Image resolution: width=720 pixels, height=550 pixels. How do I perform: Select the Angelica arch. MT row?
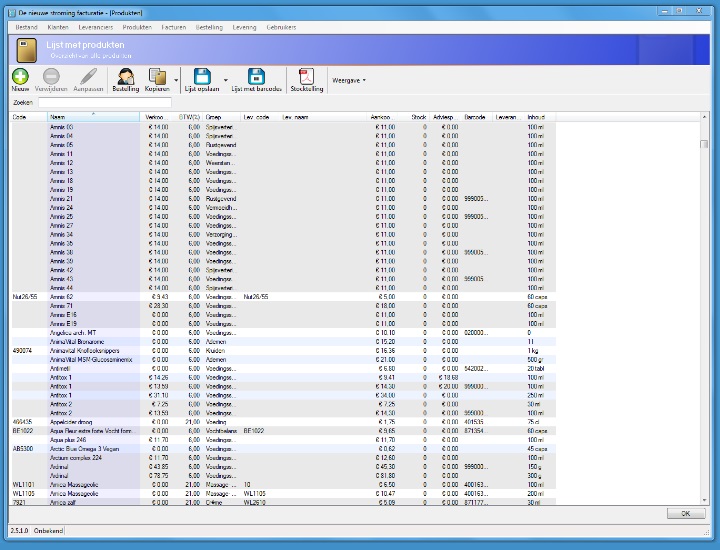click(x=283, y=333)
